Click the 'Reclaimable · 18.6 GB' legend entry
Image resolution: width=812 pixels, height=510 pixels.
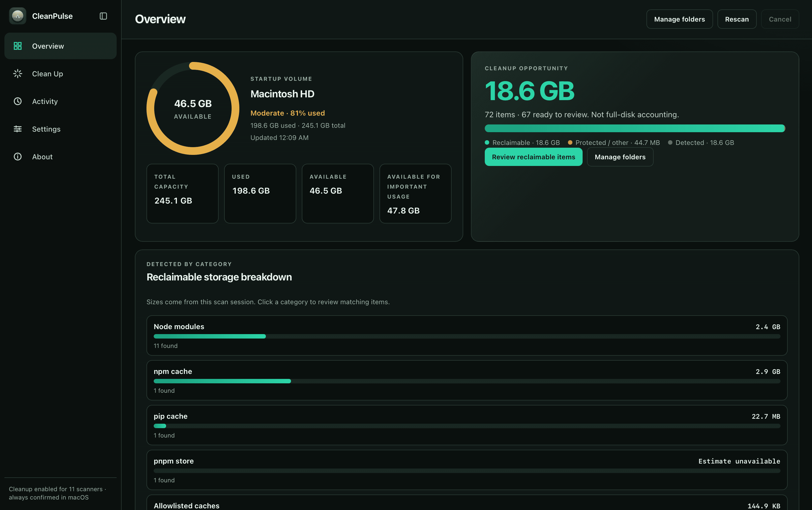pos(522,143)
